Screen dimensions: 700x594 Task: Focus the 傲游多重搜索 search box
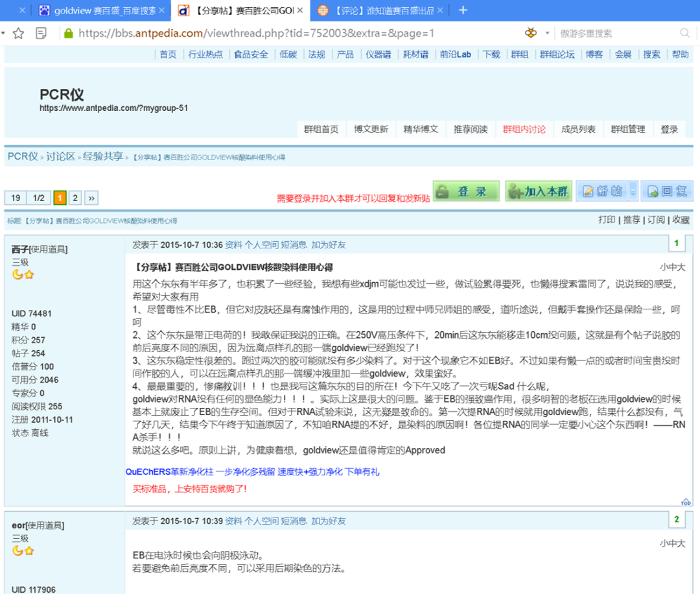(618, 33)
